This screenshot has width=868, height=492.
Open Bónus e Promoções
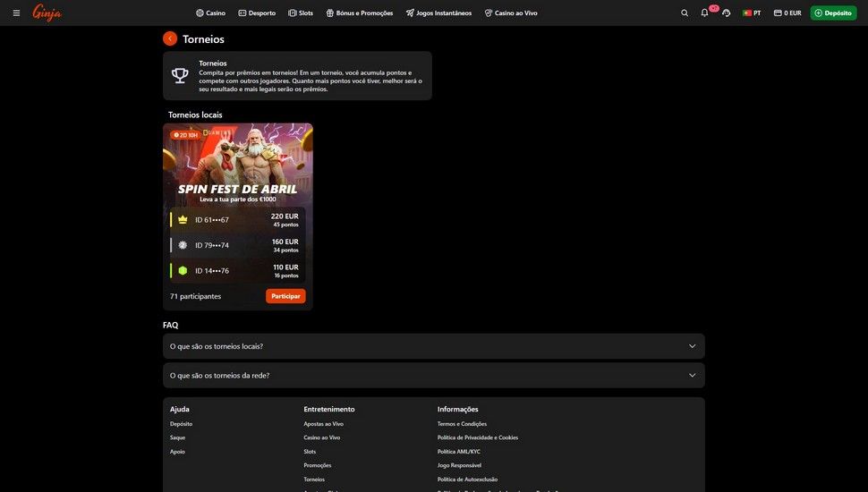(359, 13)
